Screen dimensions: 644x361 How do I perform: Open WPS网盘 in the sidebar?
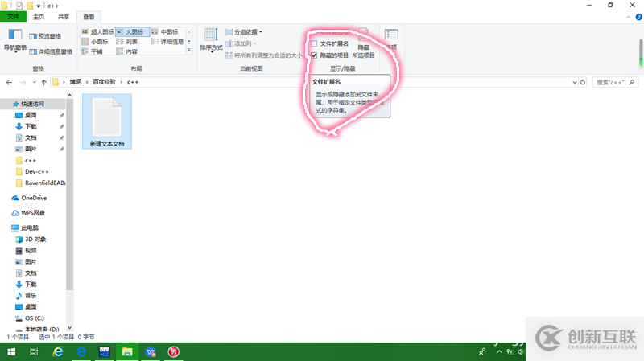[33, 213]
